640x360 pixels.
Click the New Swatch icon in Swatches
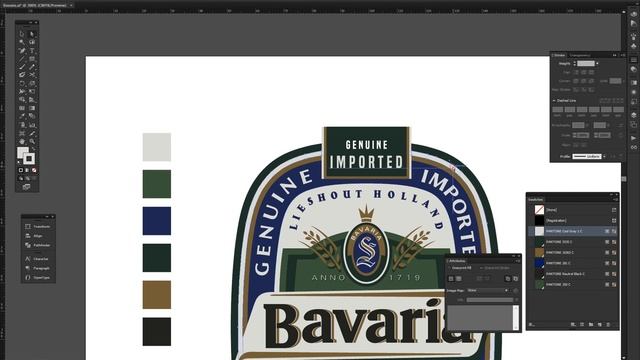click(600, 324)
